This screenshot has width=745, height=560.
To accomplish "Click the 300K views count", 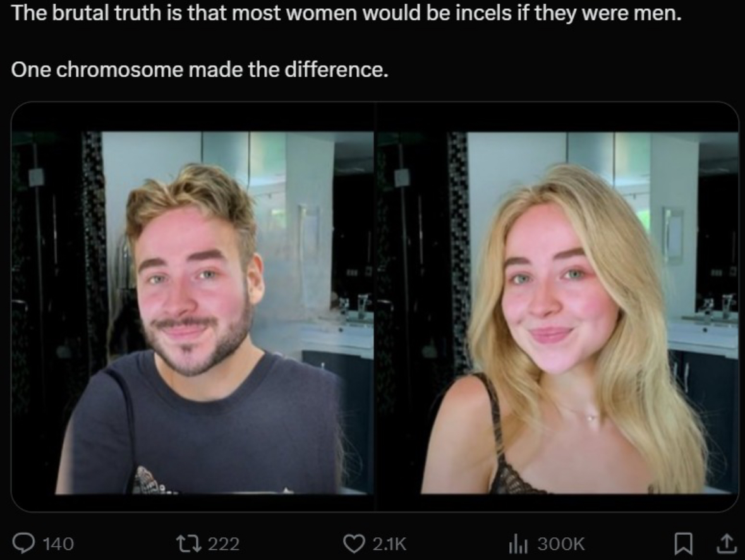I will (560, 544).
